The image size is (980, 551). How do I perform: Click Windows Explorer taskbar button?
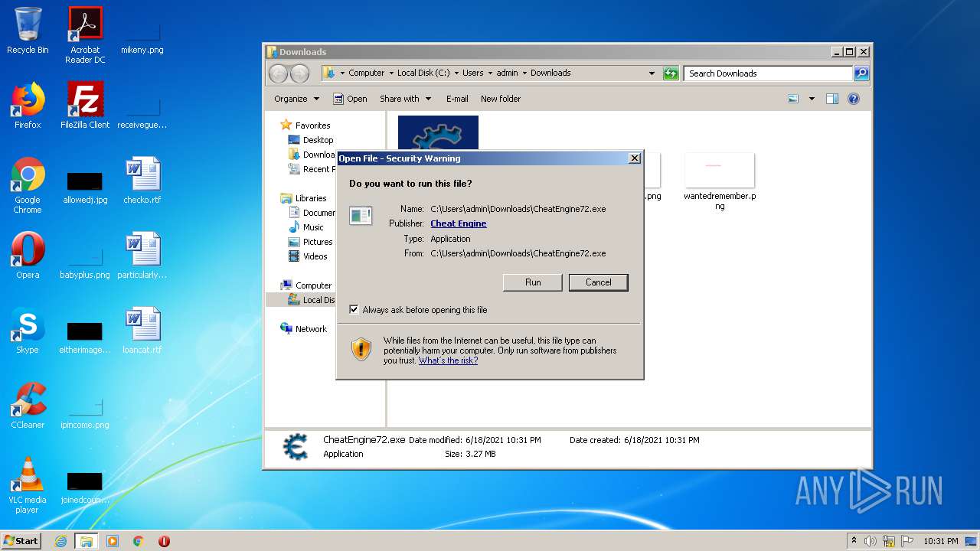coord(86,541)
